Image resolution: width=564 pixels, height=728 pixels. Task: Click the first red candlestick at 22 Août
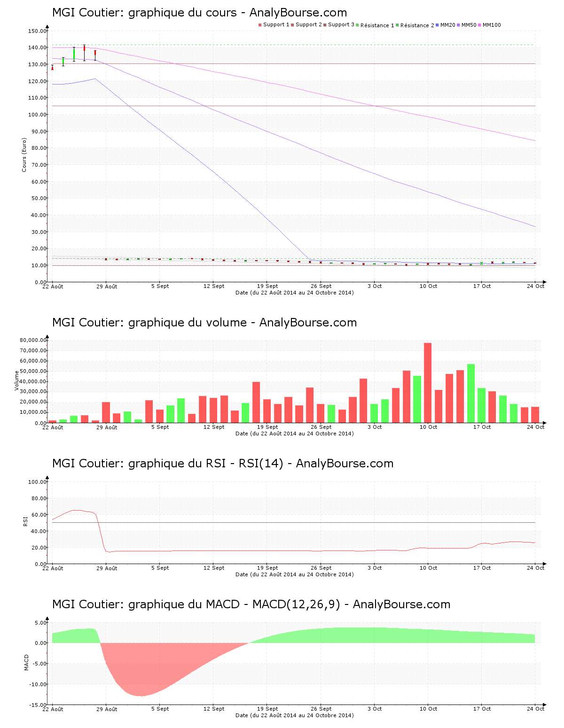click(53, 68)
